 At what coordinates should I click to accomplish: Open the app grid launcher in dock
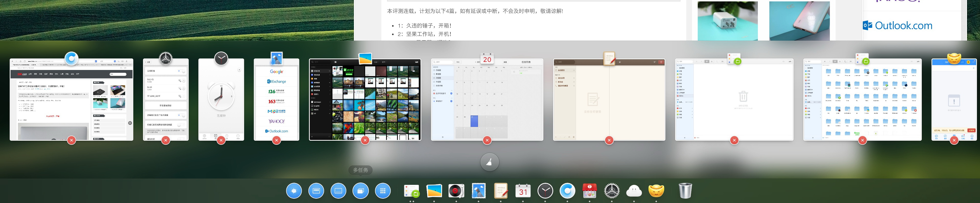(383, 191)
